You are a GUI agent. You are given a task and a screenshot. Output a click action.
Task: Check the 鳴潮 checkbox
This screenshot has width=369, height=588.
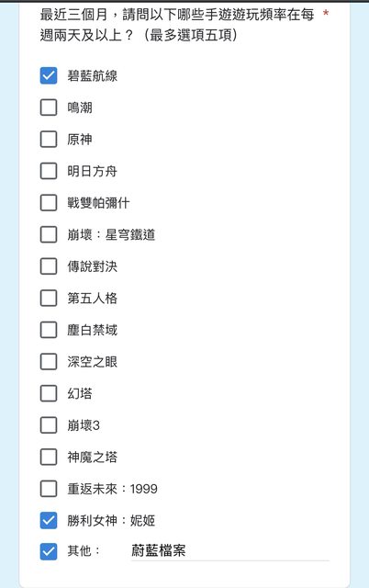click(49, 107)
